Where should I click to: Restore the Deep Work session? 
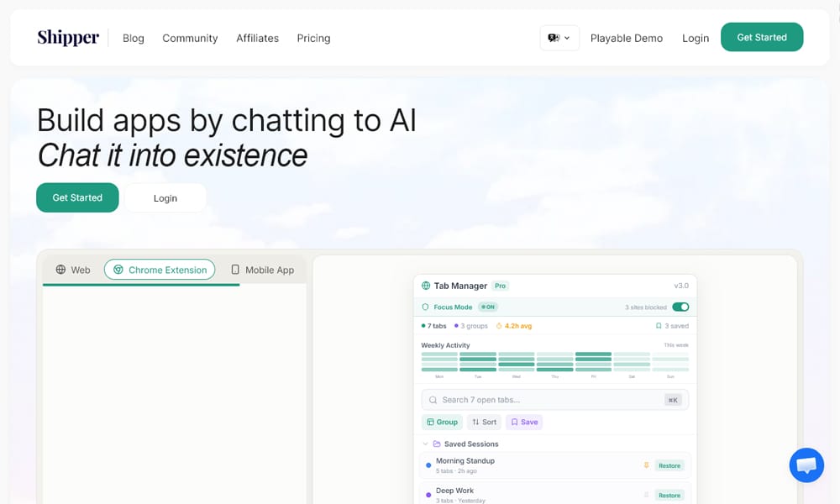pyautogui.click(x=669, y=496)
